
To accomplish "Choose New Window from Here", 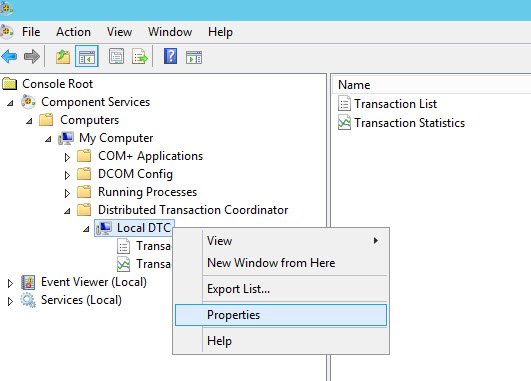I will (x=281, y=263).
